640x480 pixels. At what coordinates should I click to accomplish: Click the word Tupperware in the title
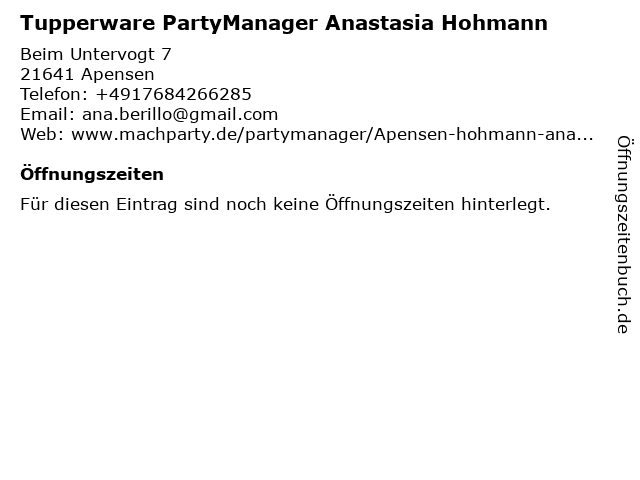[x=87, y=24]
